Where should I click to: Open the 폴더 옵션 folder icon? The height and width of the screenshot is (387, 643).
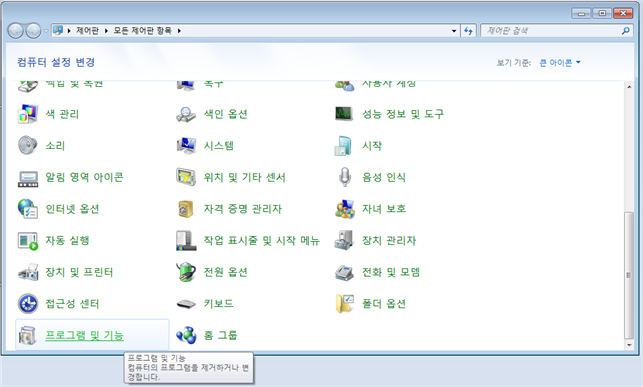344,304
